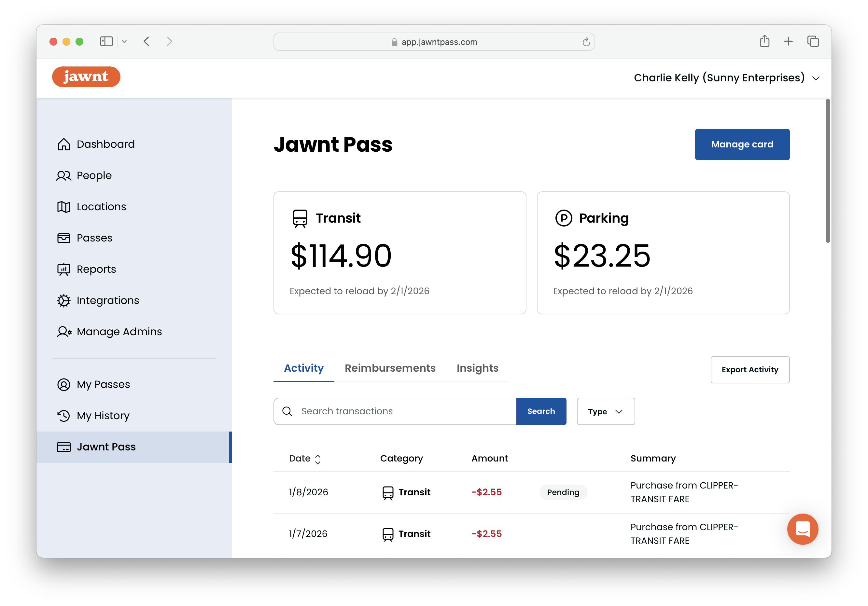Screen dimensions: 868x606
Task: Click the browser share icon
Action: pyautogui.click(x=764, y=41)
